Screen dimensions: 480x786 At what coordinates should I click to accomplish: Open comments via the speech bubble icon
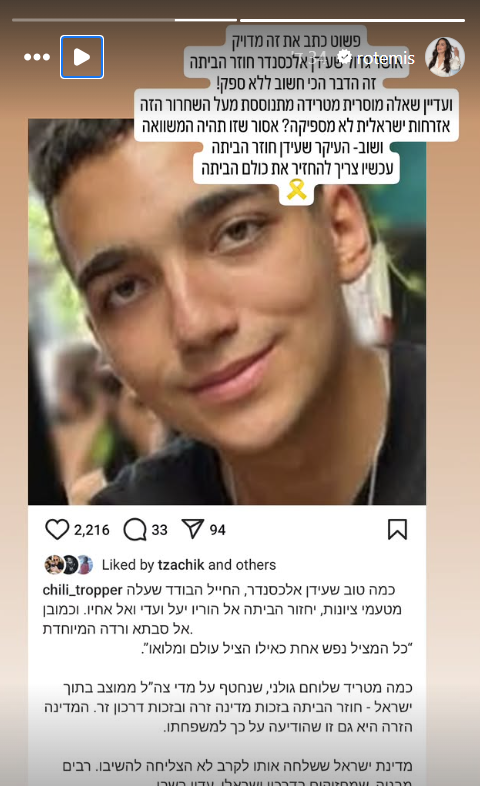[x=135, y=529]
